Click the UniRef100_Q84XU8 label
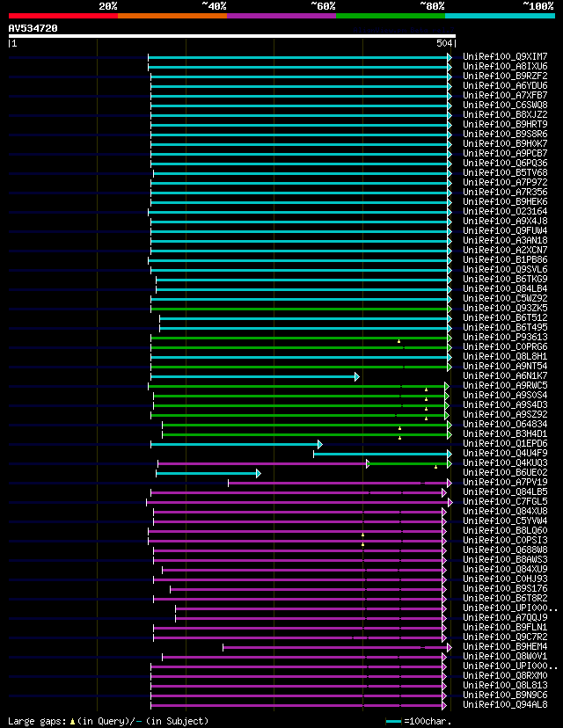563x728 pixels. coord(505,511)
